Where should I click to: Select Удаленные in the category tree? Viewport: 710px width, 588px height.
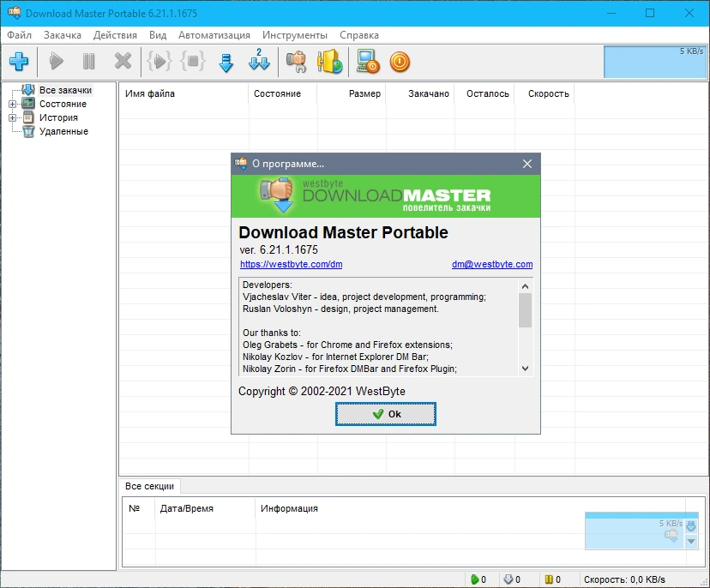point(63,131)
